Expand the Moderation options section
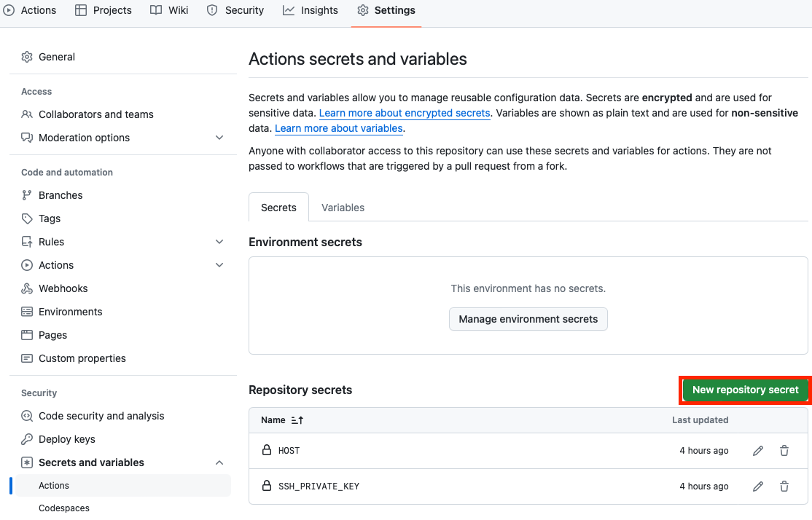This screenshot has height=520, width=812. [x=219, y=138]
